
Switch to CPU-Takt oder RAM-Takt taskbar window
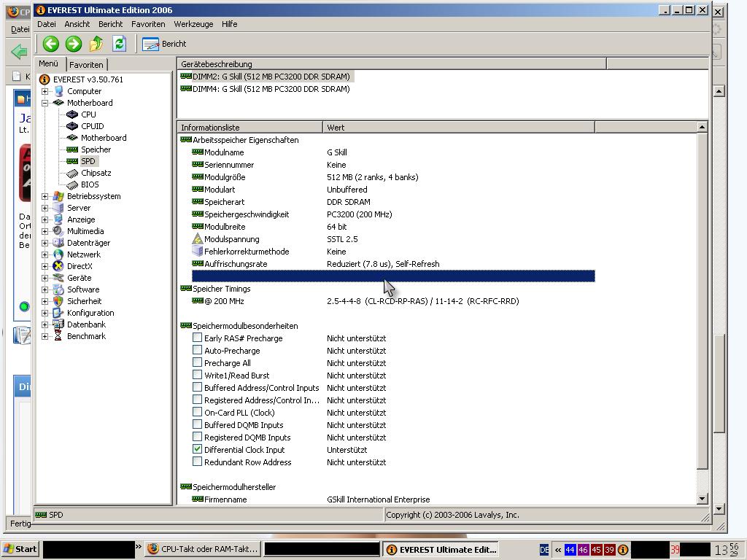203,549
